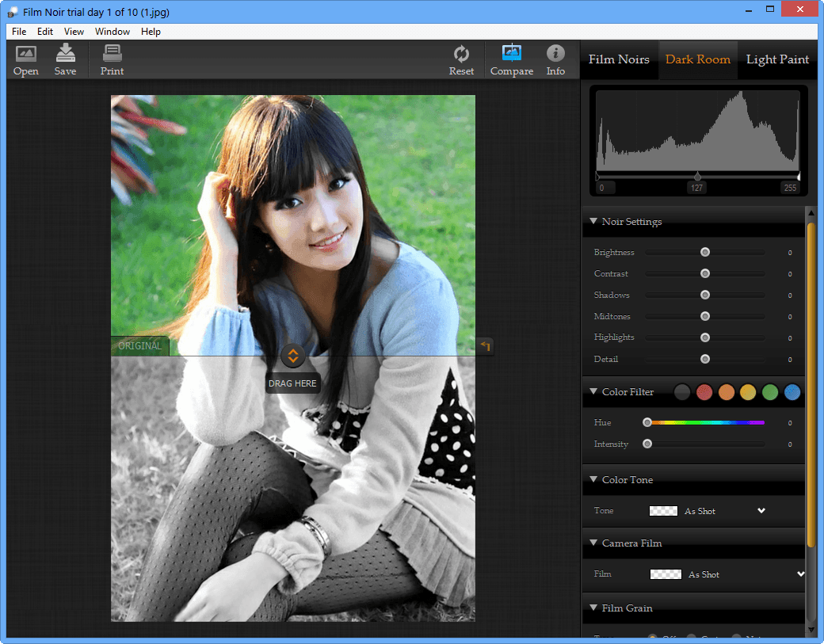The width and height of the screenshot is (824, 644).
Task: Click the ORIGINAL label on the image
Action: point(139,346)
